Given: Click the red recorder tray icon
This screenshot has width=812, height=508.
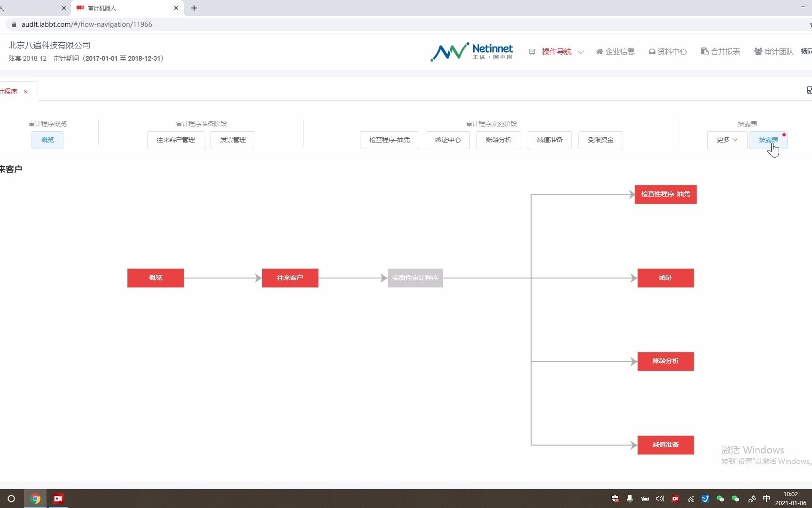Looking at the screenshot, I should coord(675,499).
